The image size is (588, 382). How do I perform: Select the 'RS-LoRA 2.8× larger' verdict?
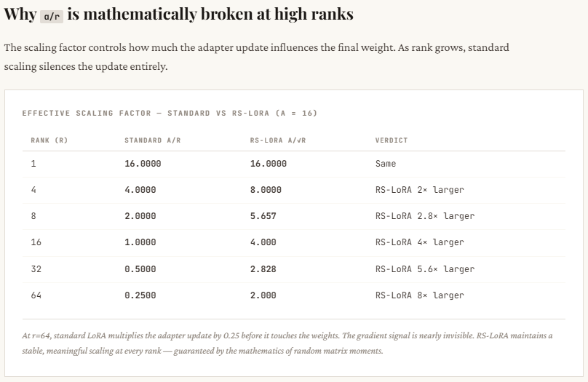click(x=425, y=216)
